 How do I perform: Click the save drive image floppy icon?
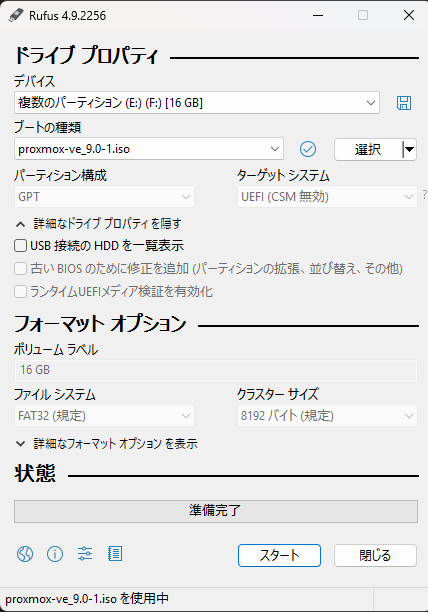(404, 103)
